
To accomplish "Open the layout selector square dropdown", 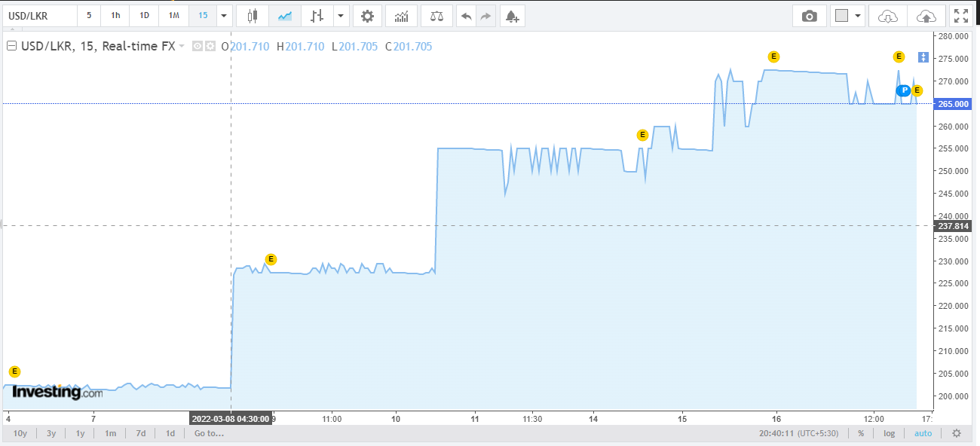I will [848, 16].
